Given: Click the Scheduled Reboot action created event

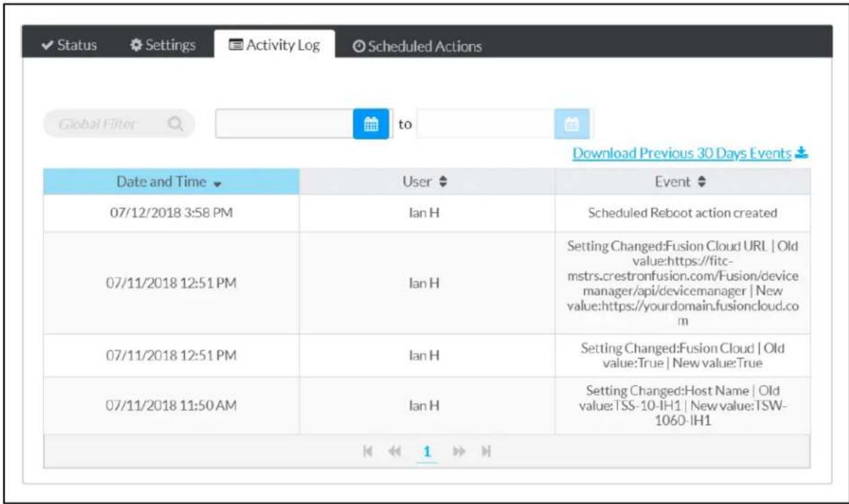Looking at the screenshot, I should 683,213.
